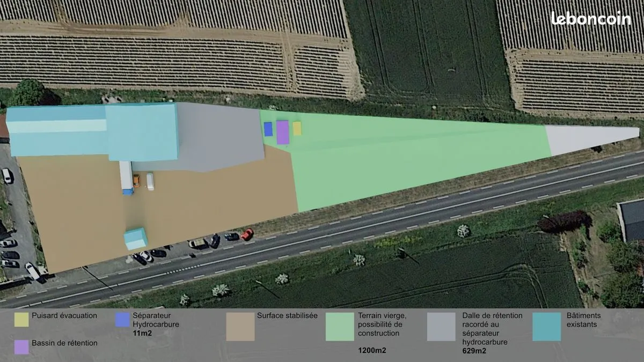Image resolution: width=644 pixels, height=362 pixels.
Task: Click the purple Bassin de rétention legend swatch
Action: [x=21, y=347]
